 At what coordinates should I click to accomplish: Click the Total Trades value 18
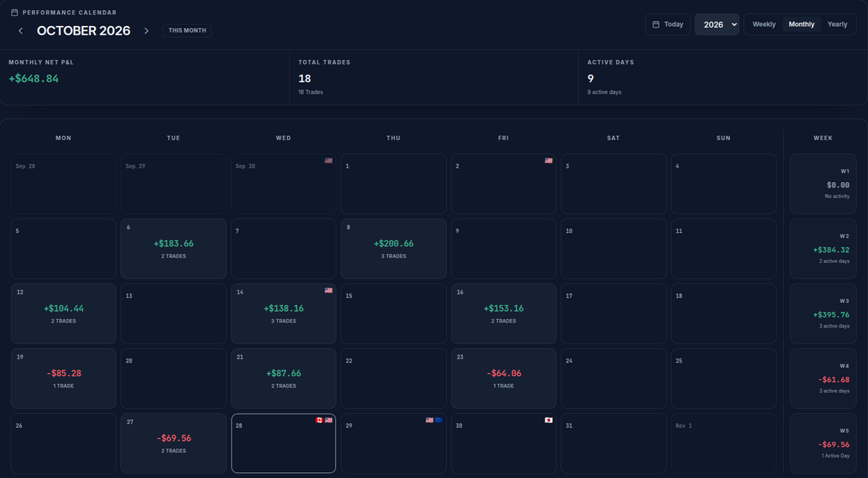(304, 78)
